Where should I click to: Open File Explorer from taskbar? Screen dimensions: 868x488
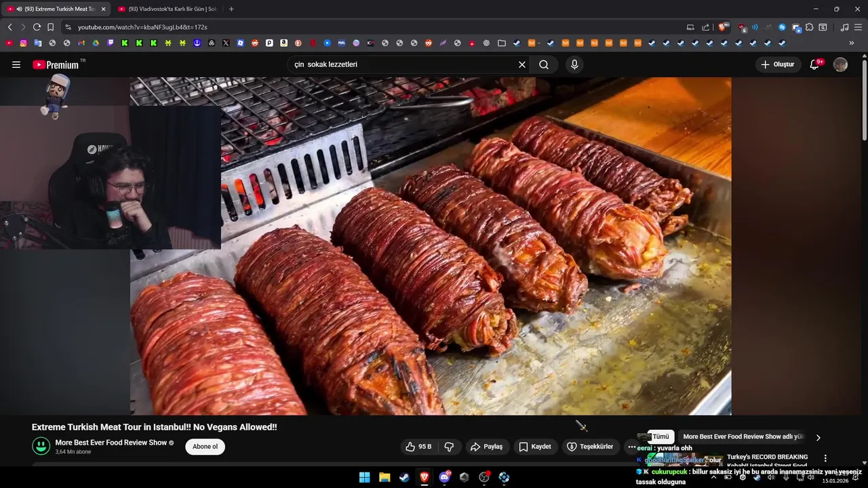(x=384, y=477)
